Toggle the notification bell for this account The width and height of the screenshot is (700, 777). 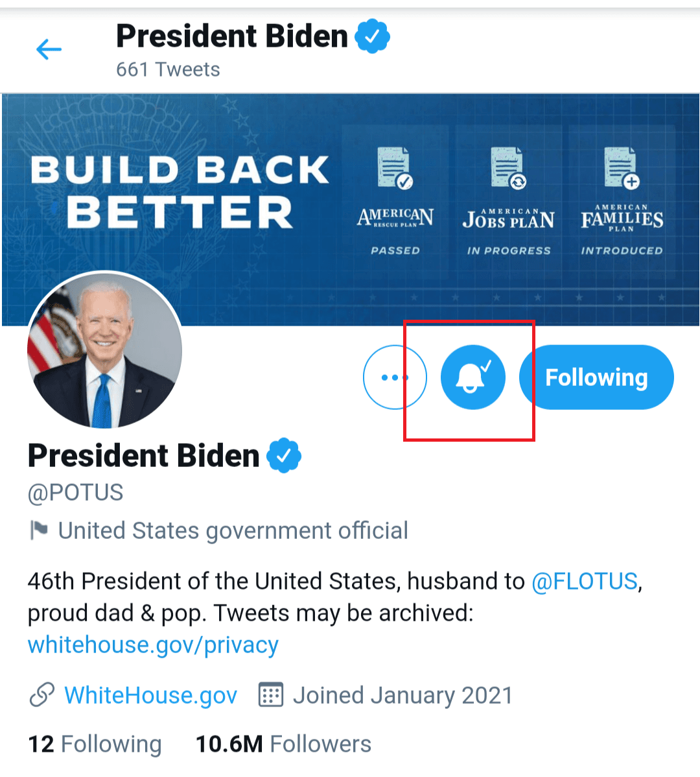tap(472, 377)
